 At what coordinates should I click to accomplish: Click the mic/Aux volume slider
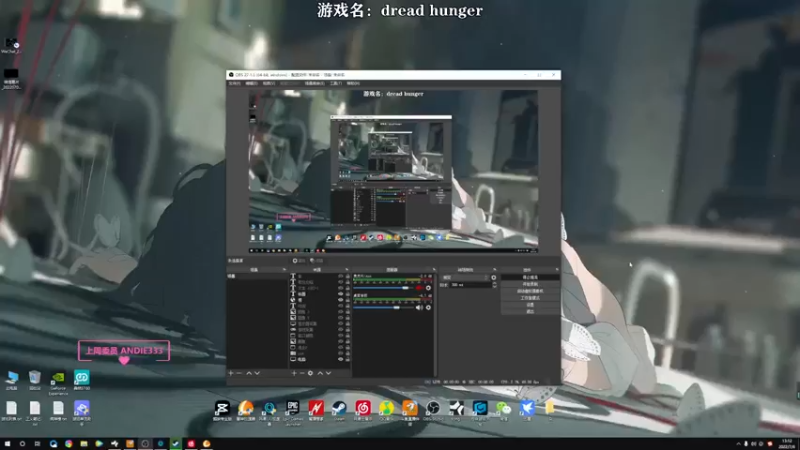(383, 288)
